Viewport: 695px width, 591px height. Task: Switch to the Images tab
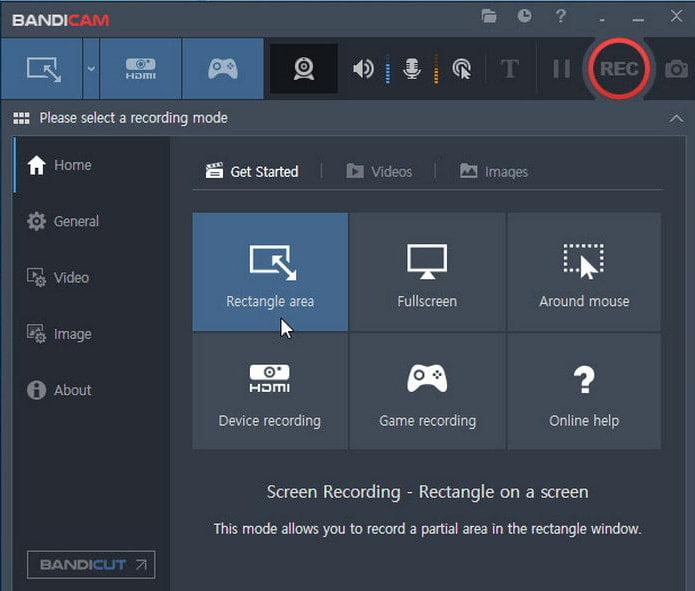tap(494, 172)
